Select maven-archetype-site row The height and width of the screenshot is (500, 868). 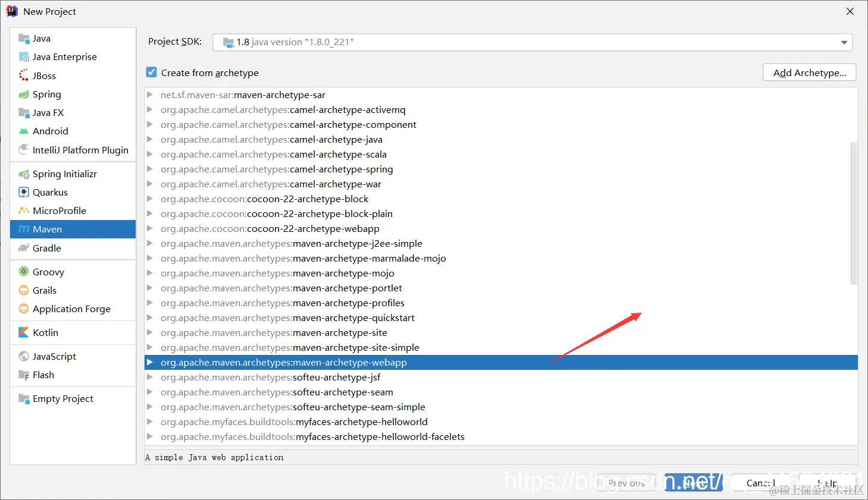[501, 332]
